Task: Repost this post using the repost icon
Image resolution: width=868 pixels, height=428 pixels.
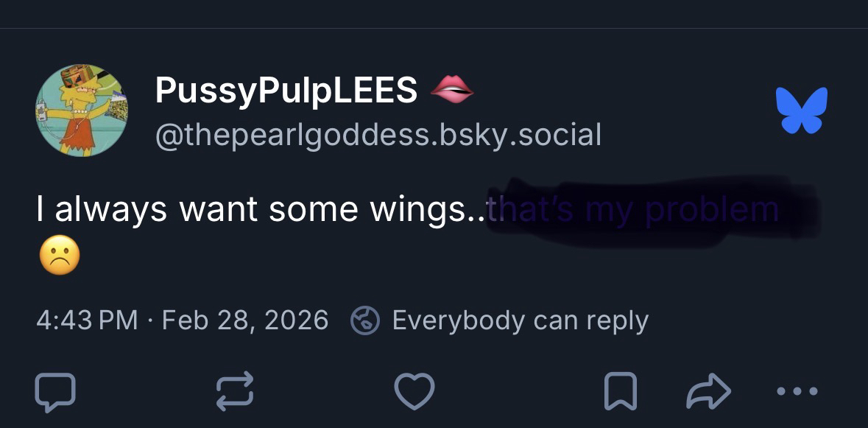Action: click(235, 390)
